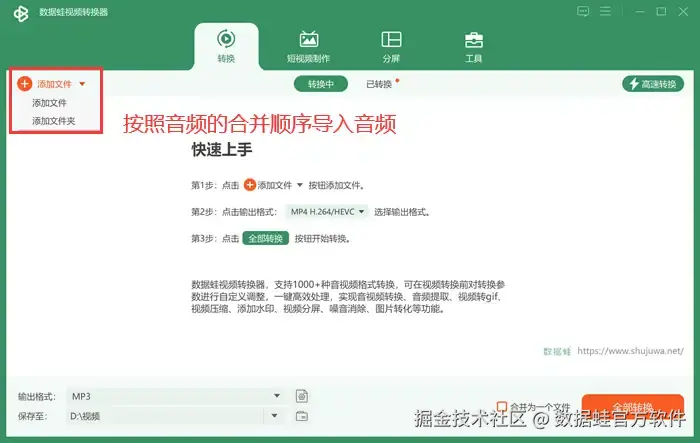The image size is (700, 443).
Task: Open the feedback message icon in title bar
Action: tap(583, 11)
